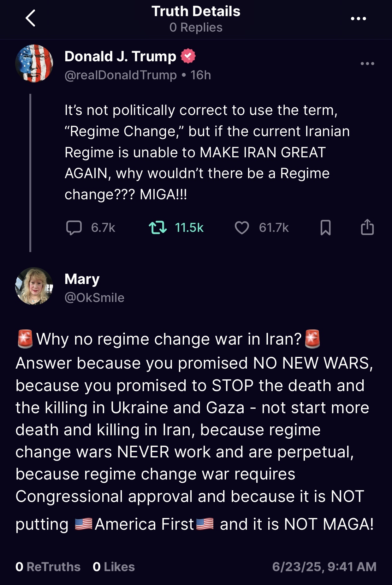Share the quoted post via share icon
Viewport: 392px width, 585px height.
coord(367,227)
